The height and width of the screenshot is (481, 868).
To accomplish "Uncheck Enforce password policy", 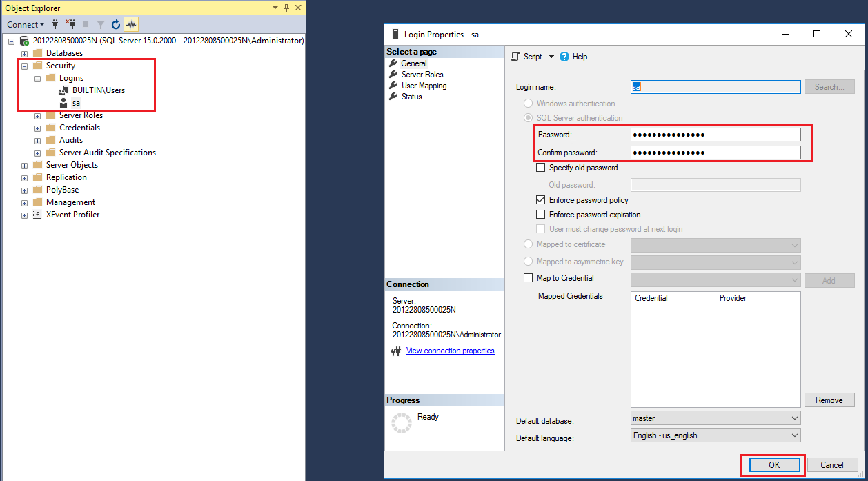I will 540,200.
